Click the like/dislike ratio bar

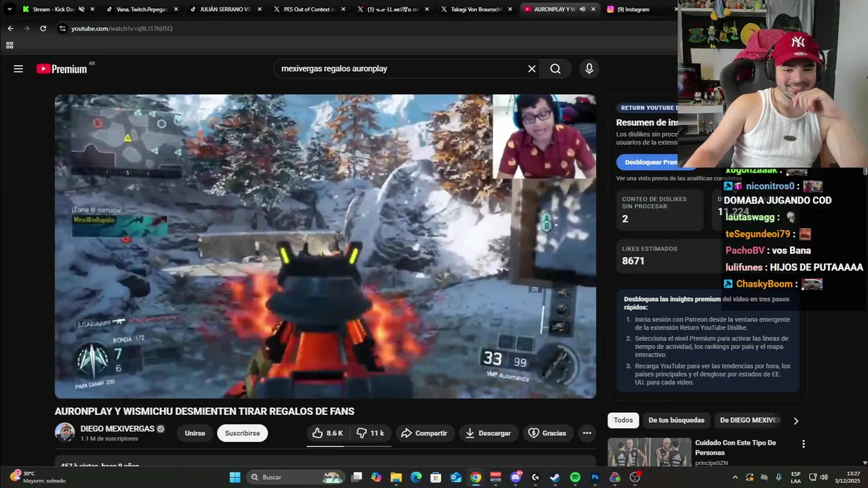[349, 446]
